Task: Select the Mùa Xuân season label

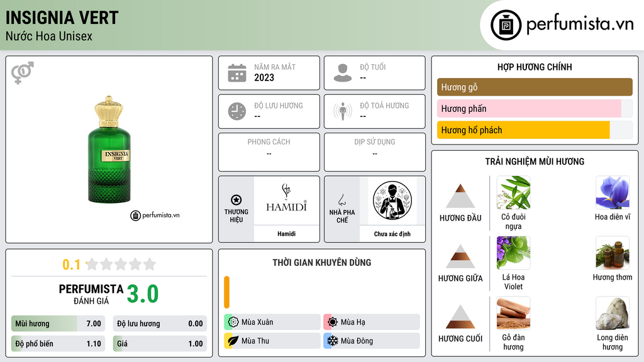Action: [257, 322]
